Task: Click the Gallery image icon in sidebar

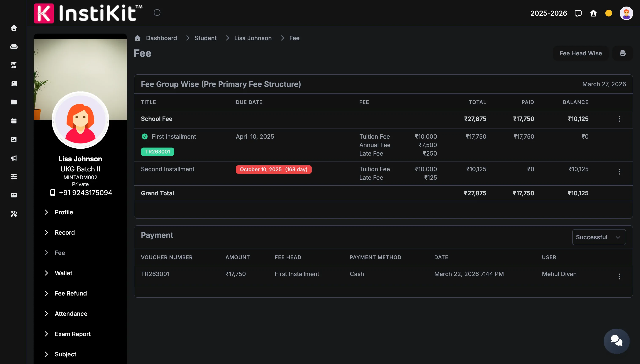Action: (x=14, y=139)
